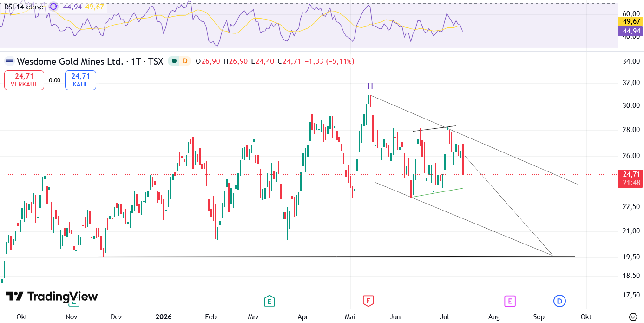Click the Sep label on time axis
This screenshot has width=644, height=323.
pyautogui.click(x=539, y=317)
